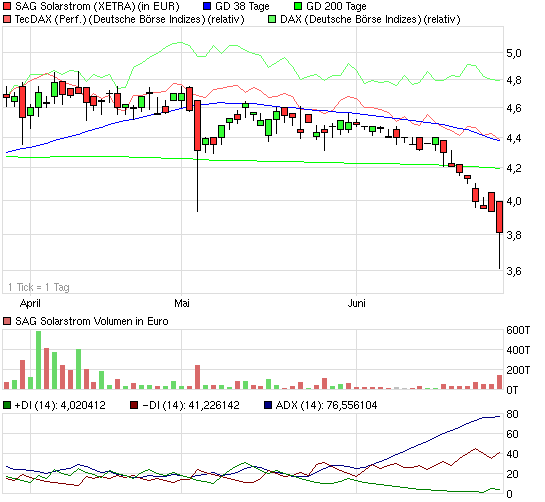545x502 pixels.
Task: Click the 'April' axis label
Action: tap(30, 303)
